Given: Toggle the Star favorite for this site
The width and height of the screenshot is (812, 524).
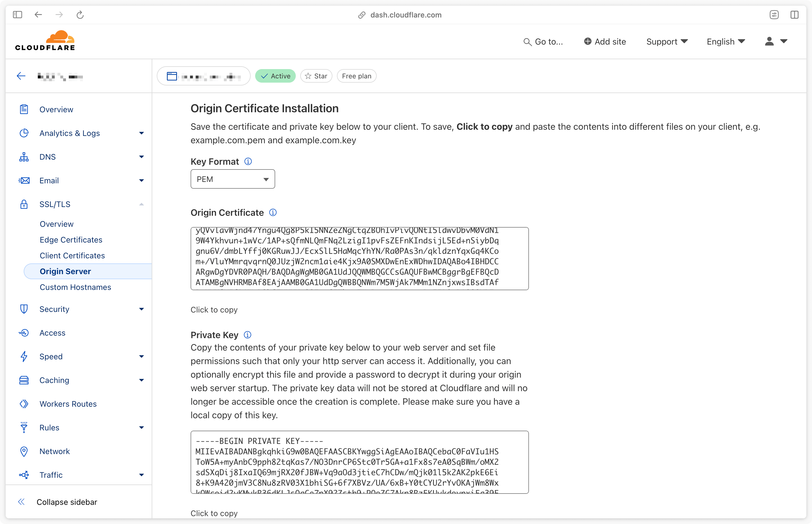Looking at the screenshot, I should 317,75.
